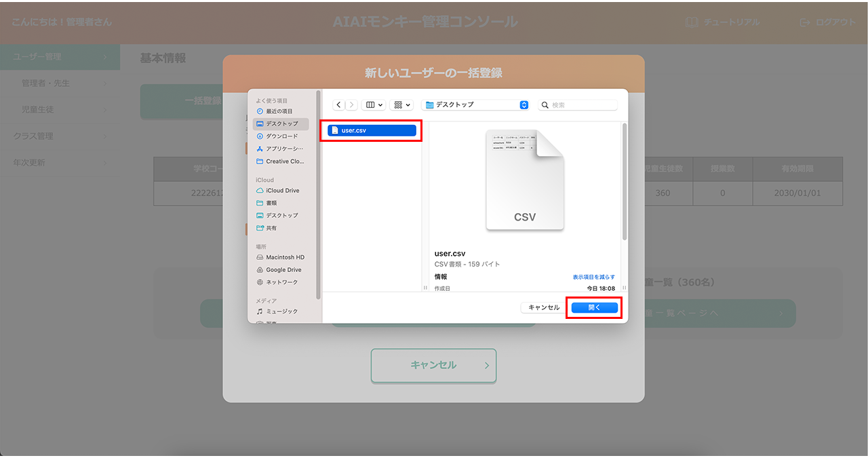868x458 pixels.
Task: Open the Creative Cloud folder
Action: [285, 161]
